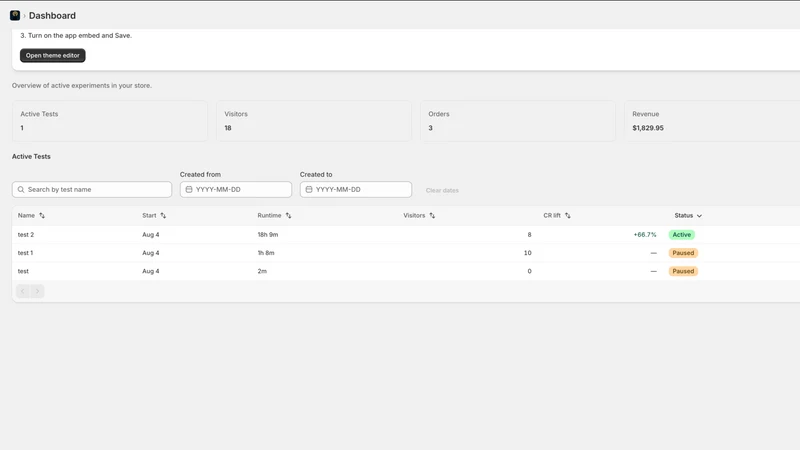Expand the Status filter dropdown chevron
Screen dimensions: 800x450
[699, 216]
